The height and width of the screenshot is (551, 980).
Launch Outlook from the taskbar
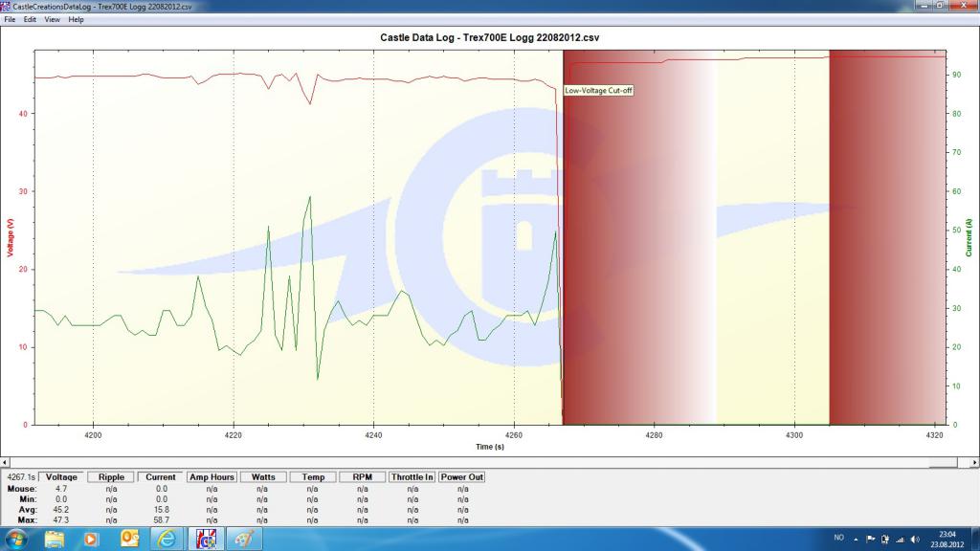(x=130, y=539)
